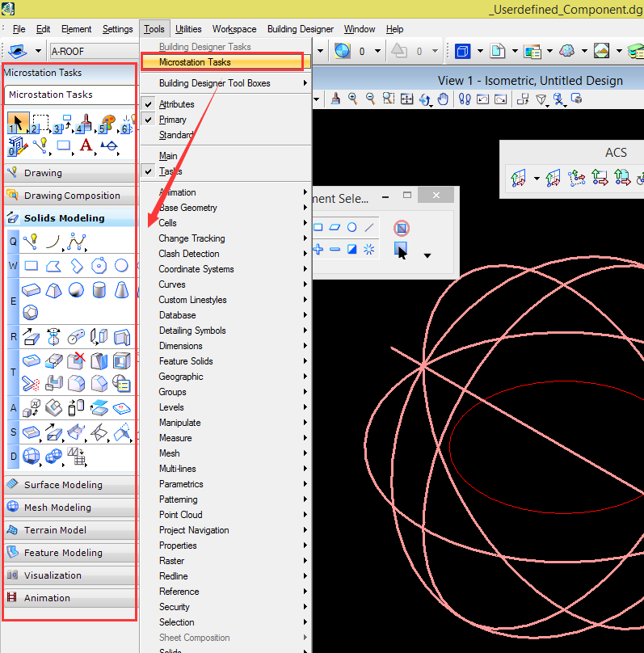Click the Fit View icon
644x653 pixels.
(406, 99)
